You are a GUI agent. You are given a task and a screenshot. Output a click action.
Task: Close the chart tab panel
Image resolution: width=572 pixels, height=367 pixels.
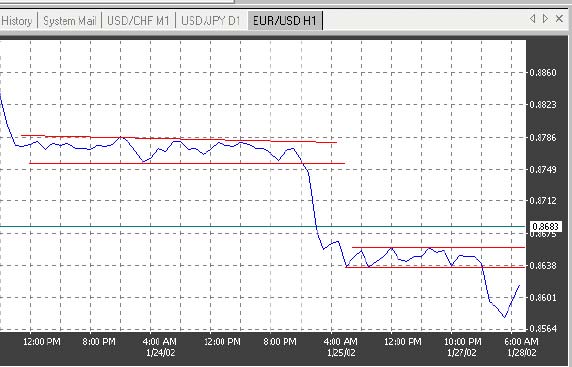click(559, 19)
